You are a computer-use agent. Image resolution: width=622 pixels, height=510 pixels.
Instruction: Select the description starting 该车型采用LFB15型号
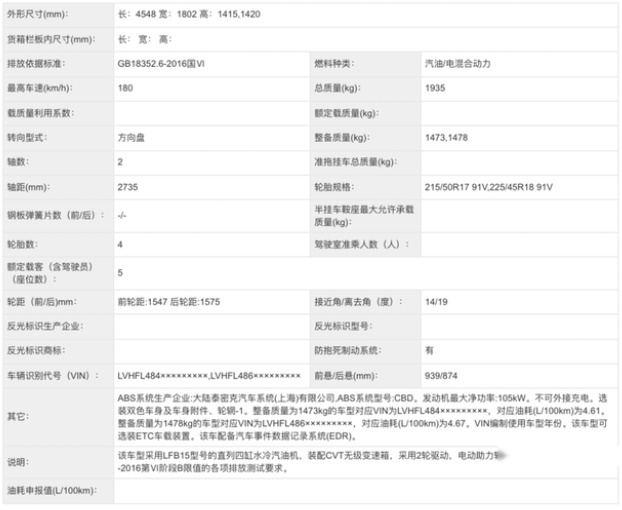pyautogui.click(x=312, y=462)
